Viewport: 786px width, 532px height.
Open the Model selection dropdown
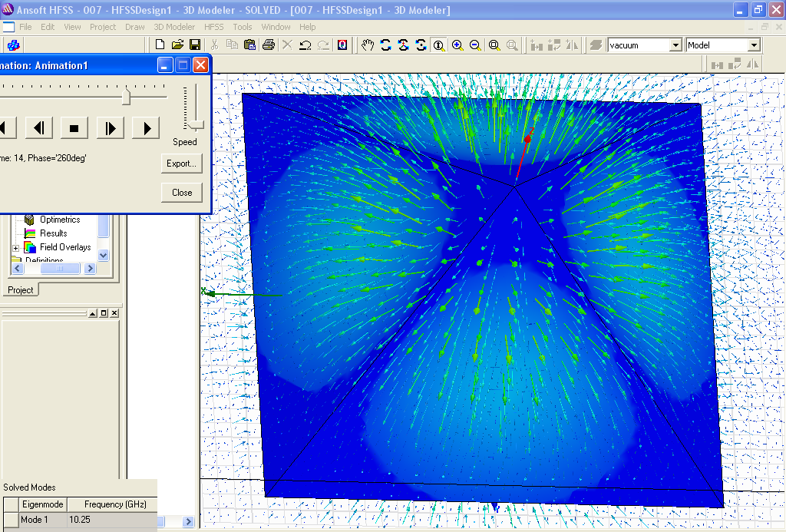pos(755,45)
